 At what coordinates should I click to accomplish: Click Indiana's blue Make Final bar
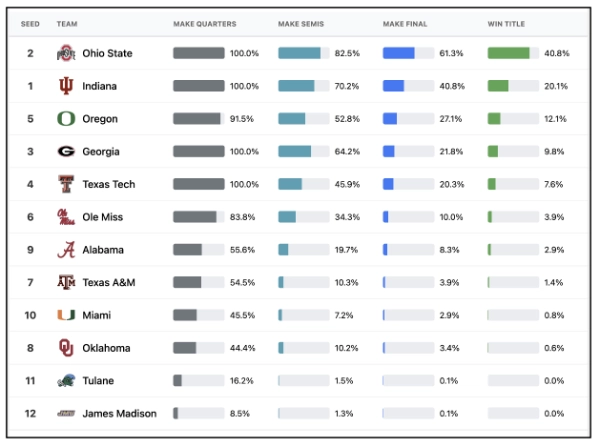point(394,86)
